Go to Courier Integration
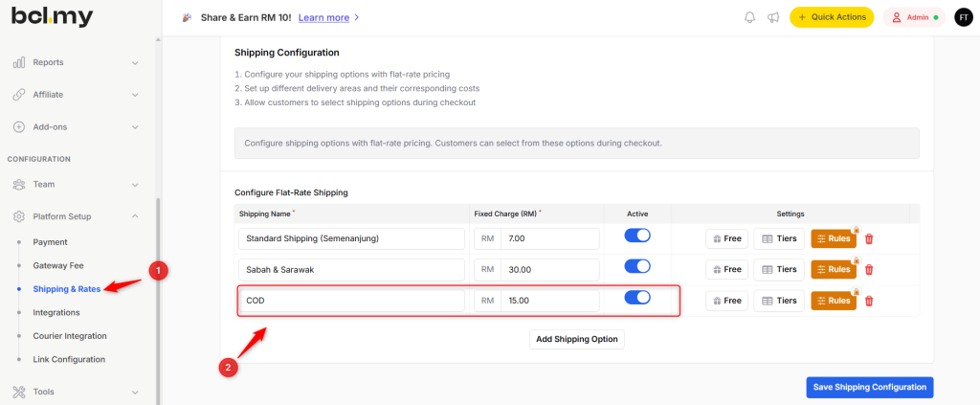 point(70,336)
